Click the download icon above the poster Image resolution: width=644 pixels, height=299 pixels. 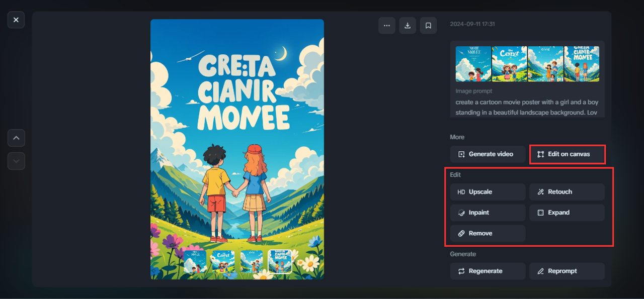point(408,26)
